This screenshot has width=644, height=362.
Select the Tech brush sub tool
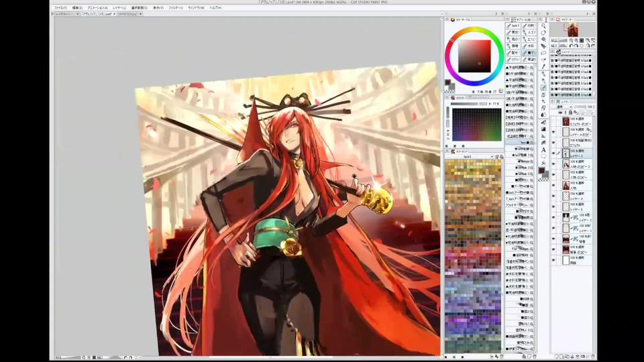click(x=519, y=142)
